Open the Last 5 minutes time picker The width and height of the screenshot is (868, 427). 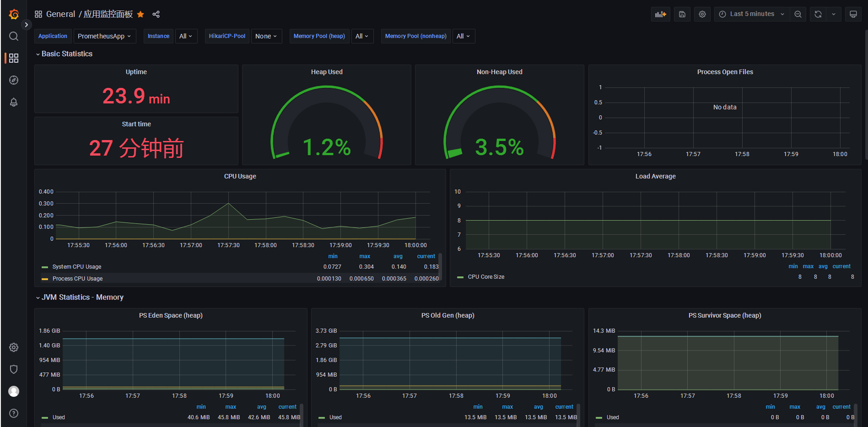[752, 14]
